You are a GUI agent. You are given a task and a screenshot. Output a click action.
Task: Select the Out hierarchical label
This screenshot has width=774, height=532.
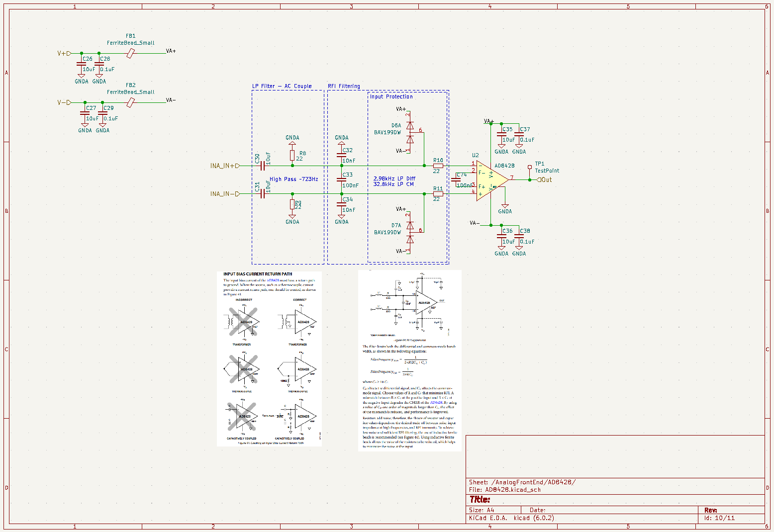(x=545, y=180)
